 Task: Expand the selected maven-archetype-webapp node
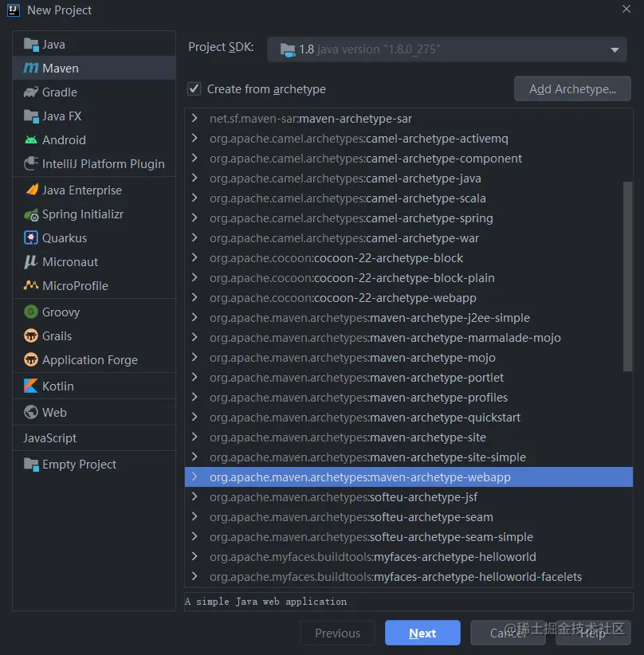click(194, 477)
